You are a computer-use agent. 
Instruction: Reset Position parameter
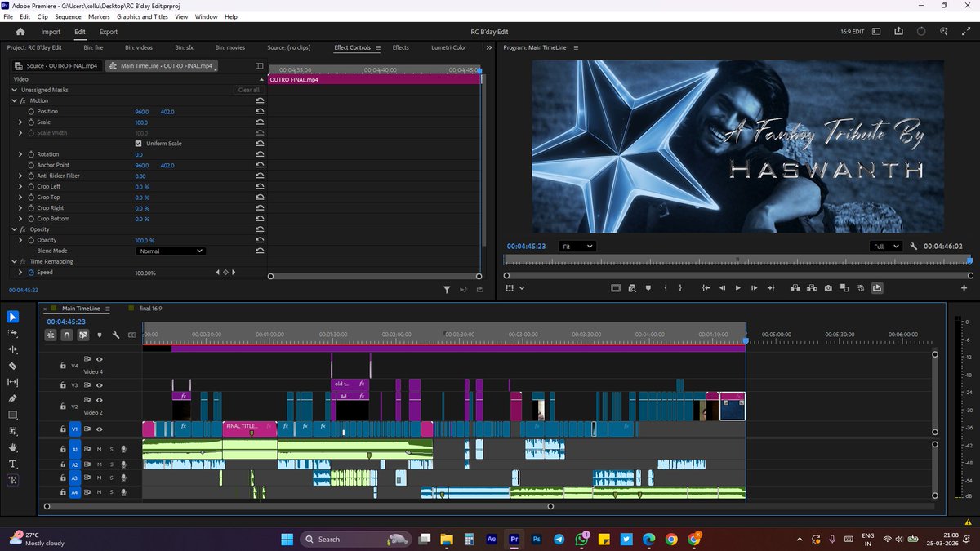point(260,111)
